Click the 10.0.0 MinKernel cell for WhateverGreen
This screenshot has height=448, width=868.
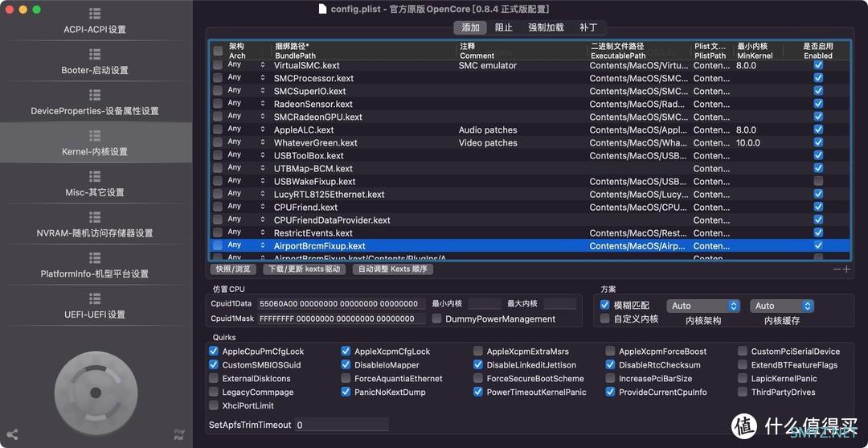[748, 142]
